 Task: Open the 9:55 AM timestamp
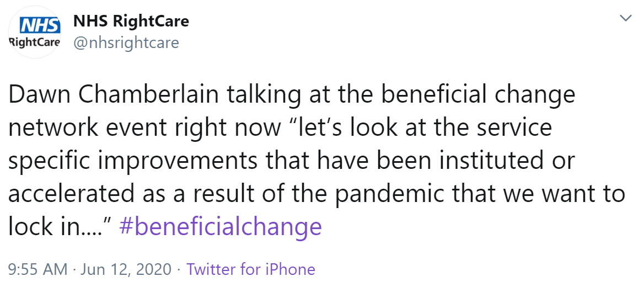[38, 269]
